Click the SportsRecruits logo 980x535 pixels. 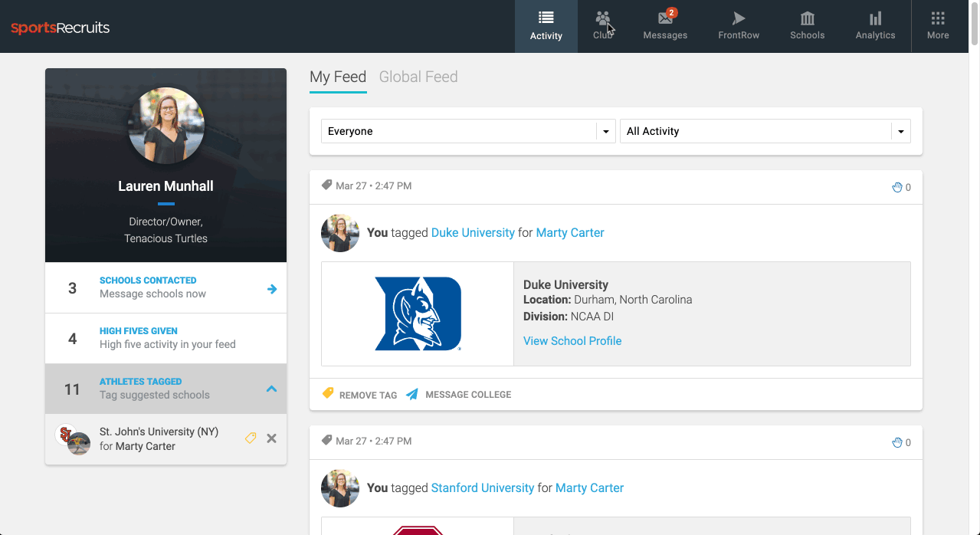(61, 28)
